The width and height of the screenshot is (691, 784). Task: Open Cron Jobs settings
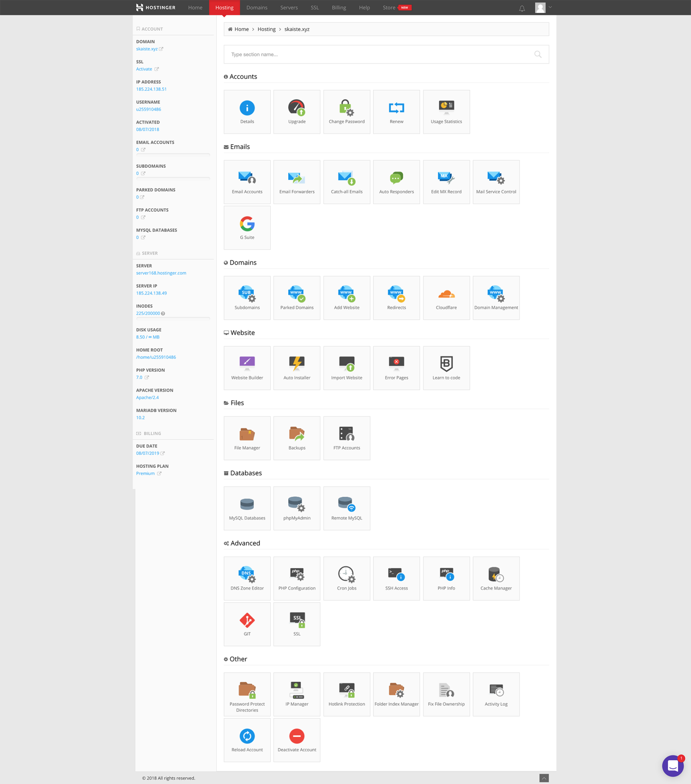point(346,578)
